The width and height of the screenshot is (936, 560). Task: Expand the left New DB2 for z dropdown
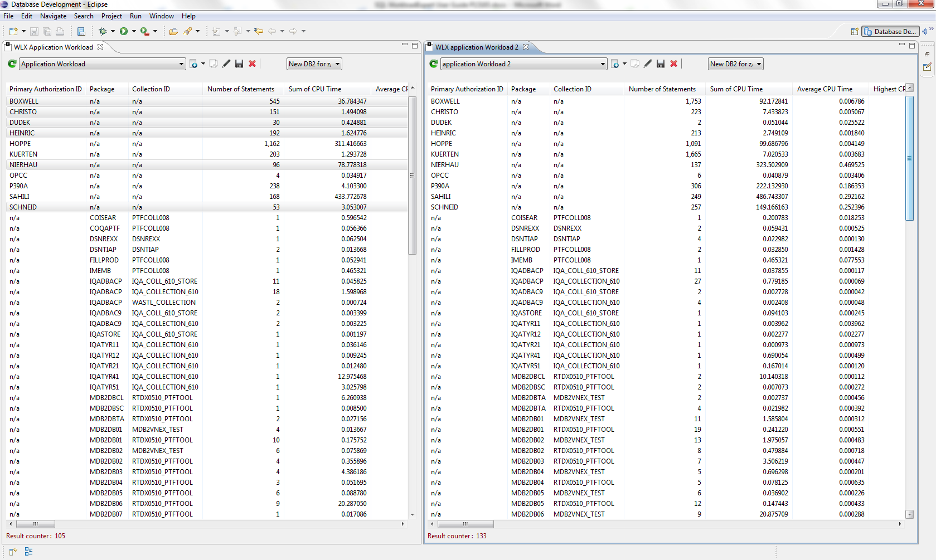coord(314,64)
